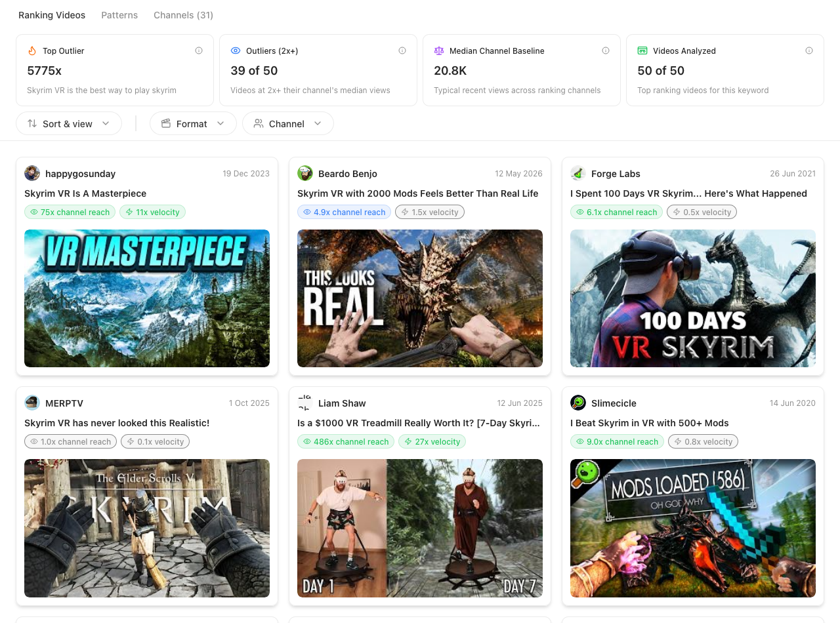Click the eye icon beside Outliers (2x+)
Screen dimensions: 840x623
(x=236, y=50)
